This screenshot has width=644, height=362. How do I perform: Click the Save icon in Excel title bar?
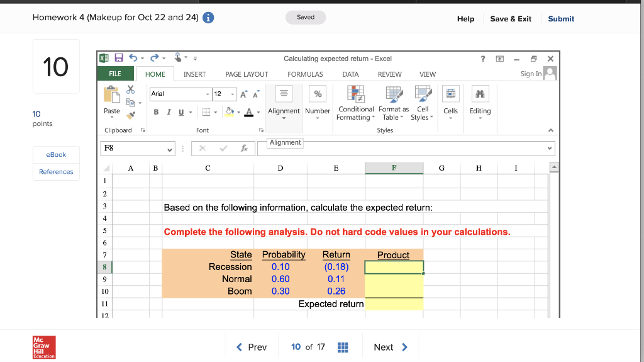[x=119, y=58]
